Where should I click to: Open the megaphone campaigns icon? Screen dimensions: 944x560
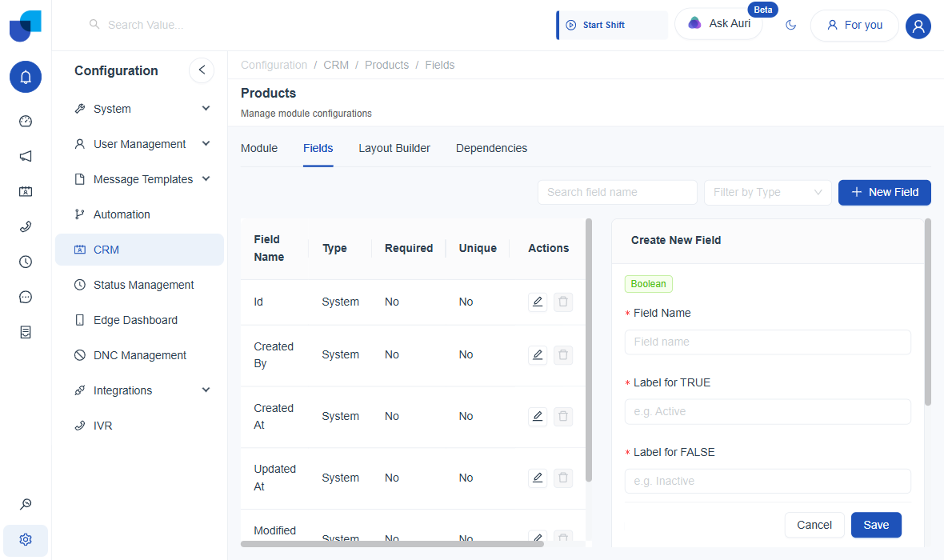tap(26, 157)
